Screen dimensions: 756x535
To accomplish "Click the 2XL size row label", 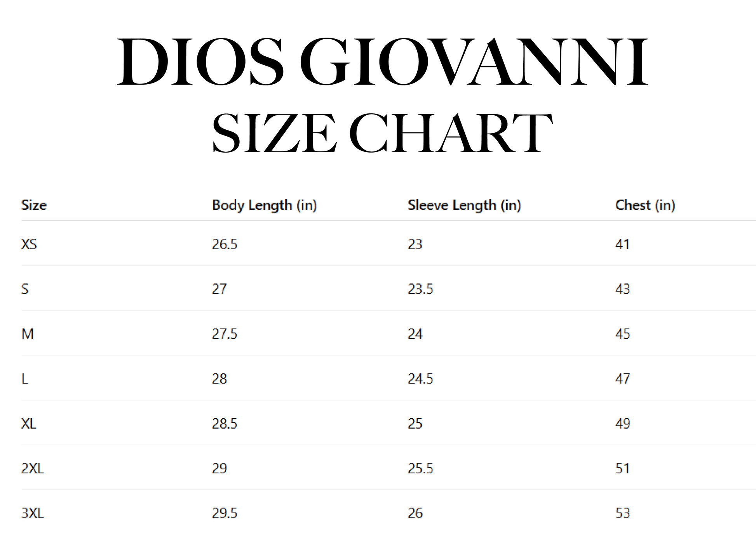I will pos(33,468).
